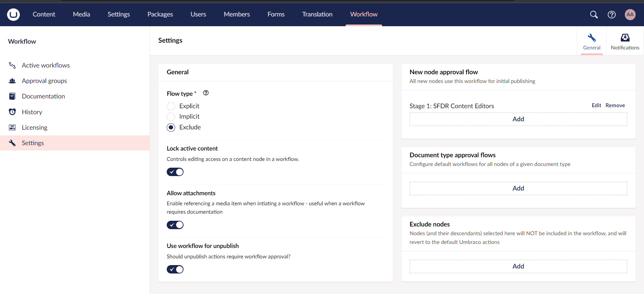Open the Users section
The image size is (644, 294).
click(198, 14)
